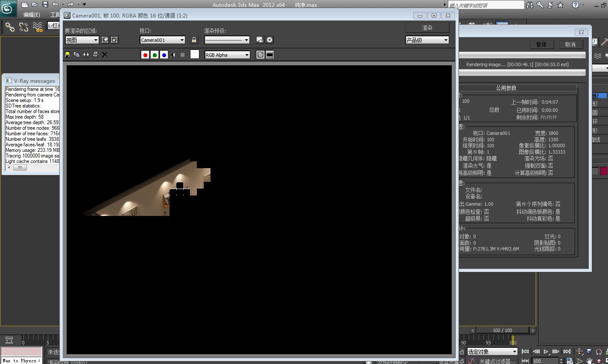608x364 pixels.
Task: Toggle the green channel display
Action: tap(155, 55)
